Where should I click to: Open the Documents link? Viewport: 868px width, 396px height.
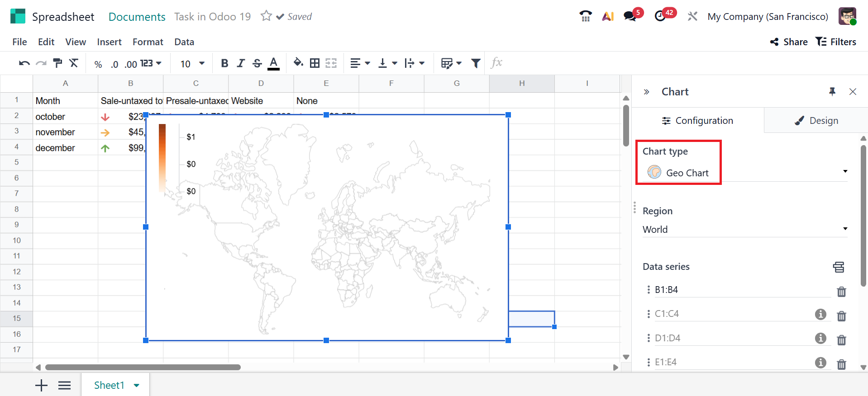(x=137, y=17)
